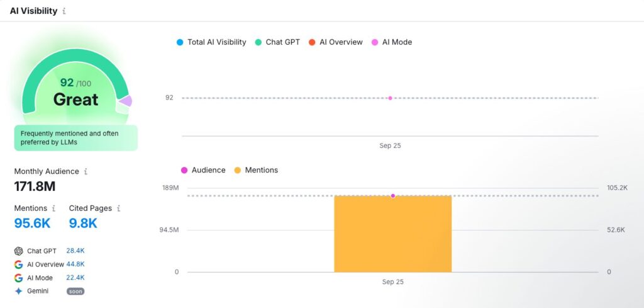This screenshot has width=644, height=308.
Task: Open the 28.4K Chat GPT mentions link
Action: point(75,251)
